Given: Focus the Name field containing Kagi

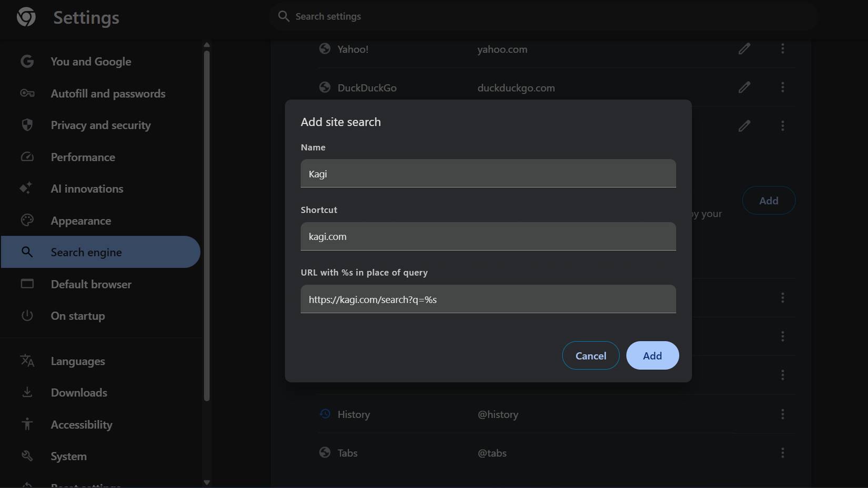Looking at the screenshot, I should pos(488,174).
